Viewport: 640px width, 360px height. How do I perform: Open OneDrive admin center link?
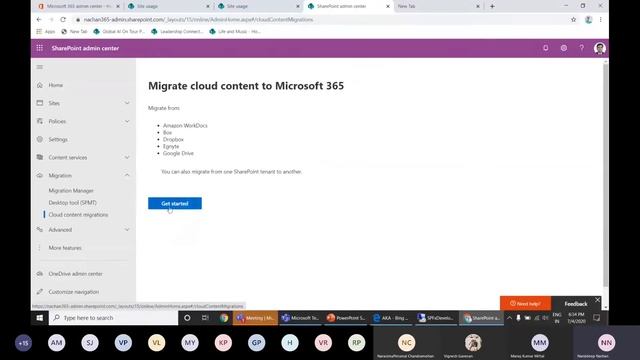pos(75,274)
